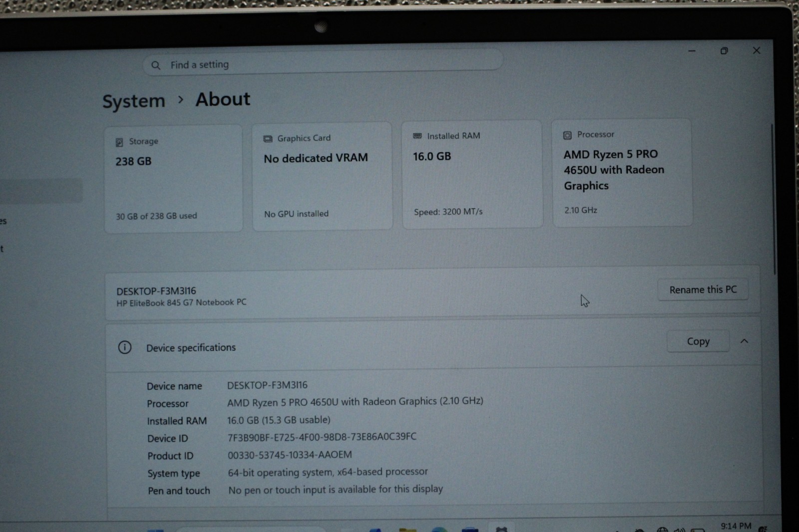Click the Installed RAM card label

(453, 136)
